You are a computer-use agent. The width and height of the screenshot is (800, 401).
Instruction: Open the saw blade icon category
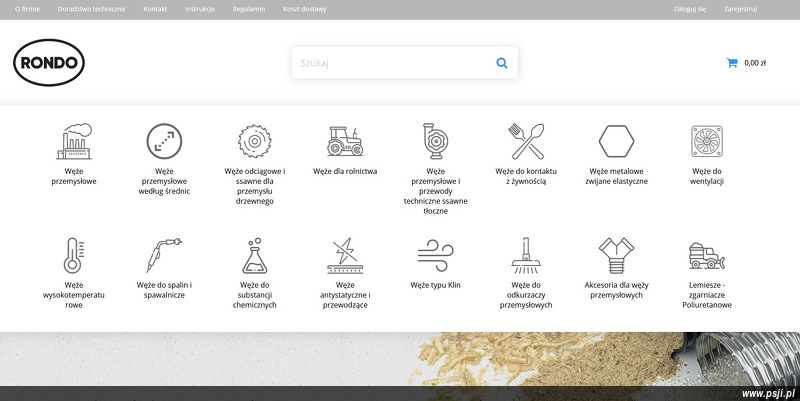tap(255, 141)
